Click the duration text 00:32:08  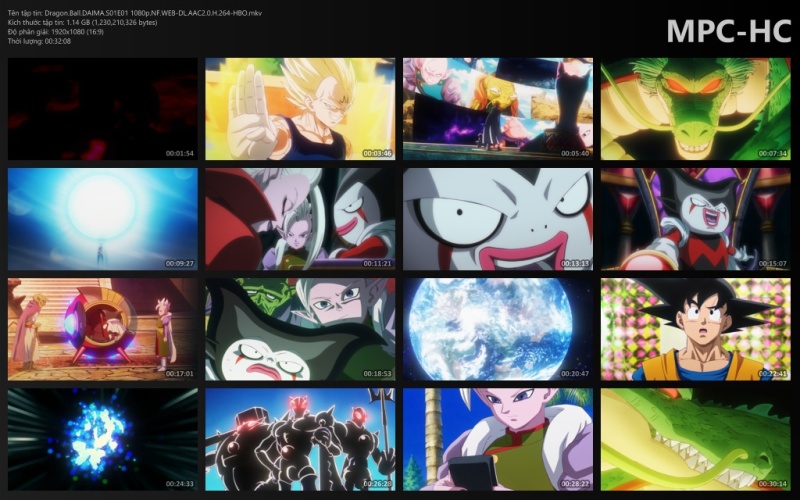(58, 41)
